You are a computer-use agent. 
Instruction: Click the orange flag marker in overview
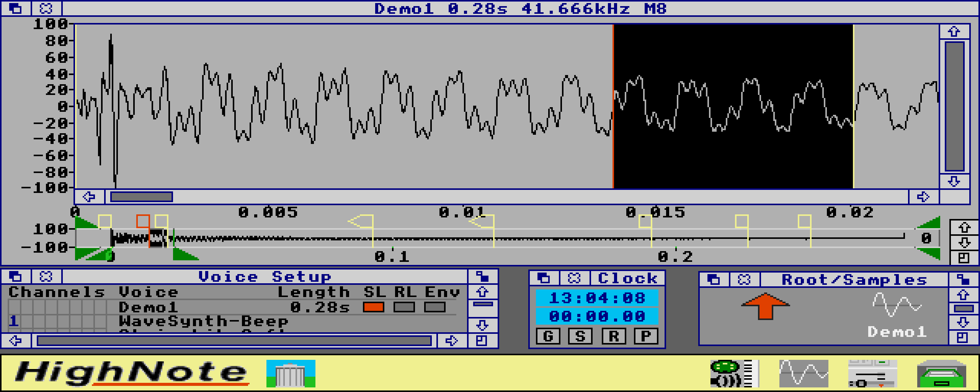[x=143, y=222]
